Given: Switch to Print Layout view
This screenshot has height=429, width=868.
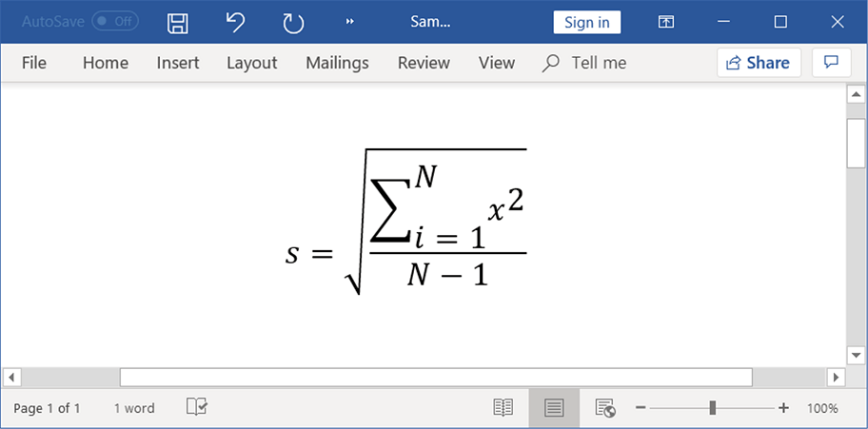Looking at the screenshot, I should (554, 407).
